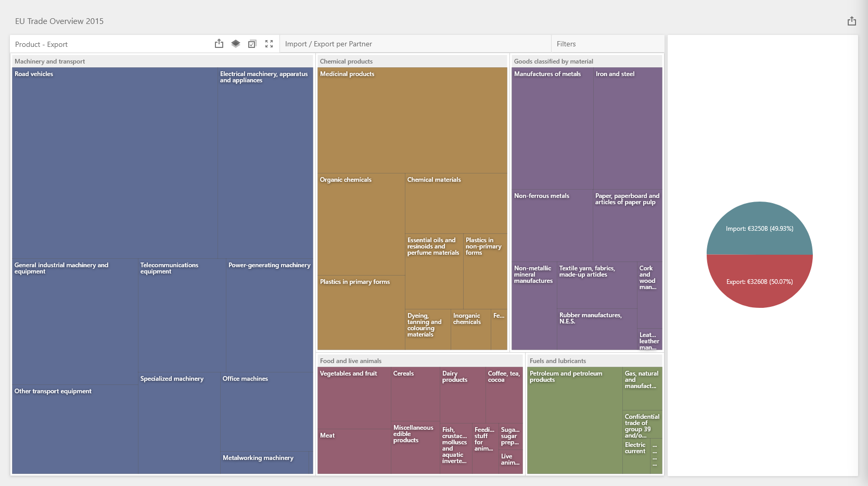The image size is (868, 486).
Task: Toggle the multi-select checkbox icon
Action: coord(252,44)
